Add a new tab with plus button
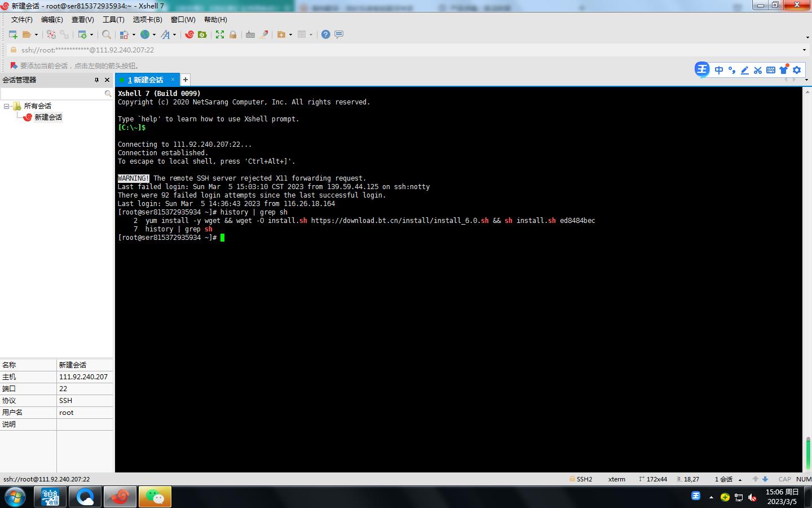 coord(186,80)
